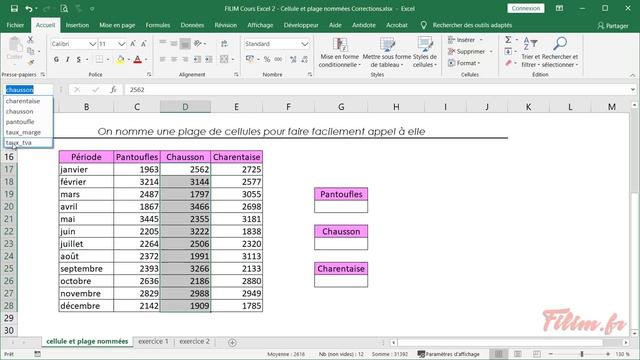The image size is (640, 360).
Task: Click the red font color A
Action: pyautogui.click(x=138, y=60)
